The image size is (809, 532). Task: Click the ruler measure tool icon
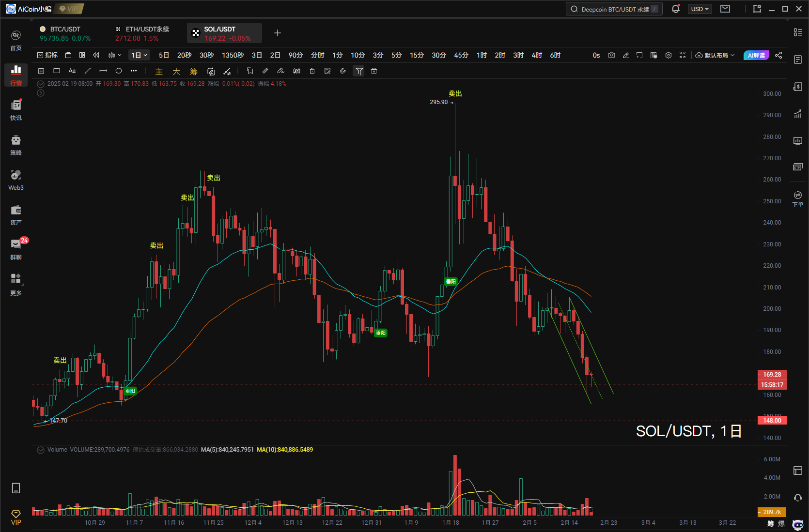click(x=265, y=71)
